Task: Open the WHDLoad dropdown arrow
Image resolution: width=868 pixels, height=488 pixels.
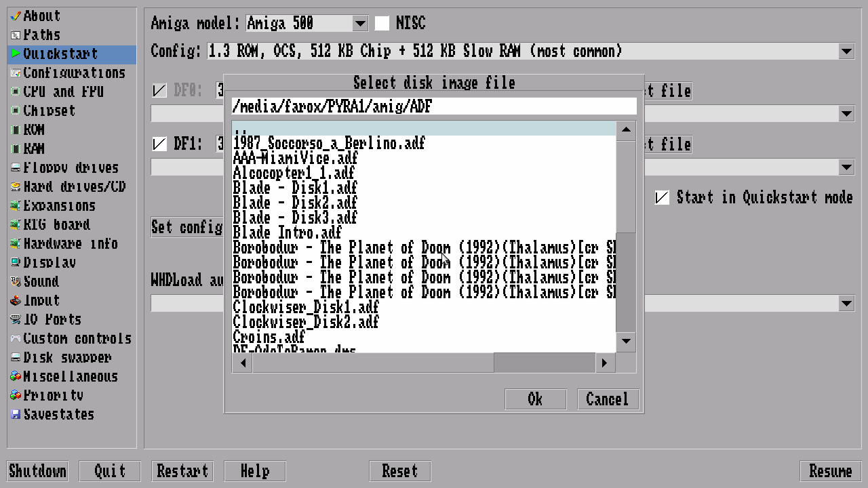Action: (846, 304)
